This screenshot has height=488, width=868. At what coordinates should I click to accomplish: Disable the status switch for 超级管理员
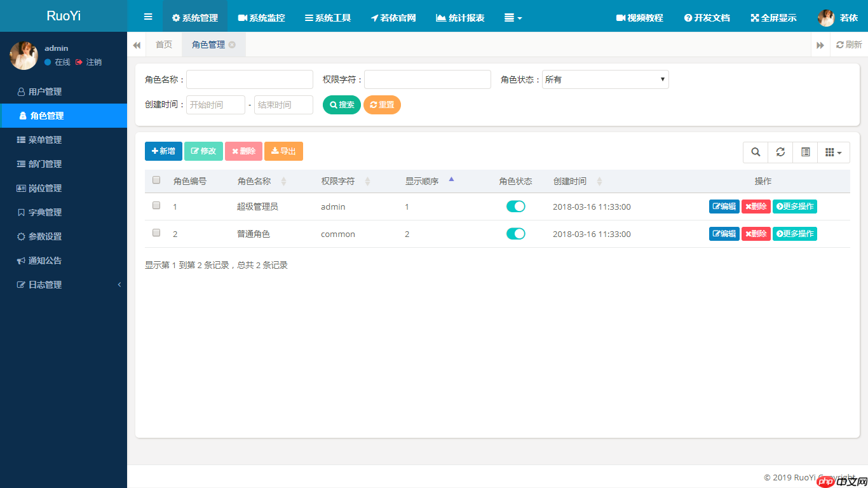(516, 206)
